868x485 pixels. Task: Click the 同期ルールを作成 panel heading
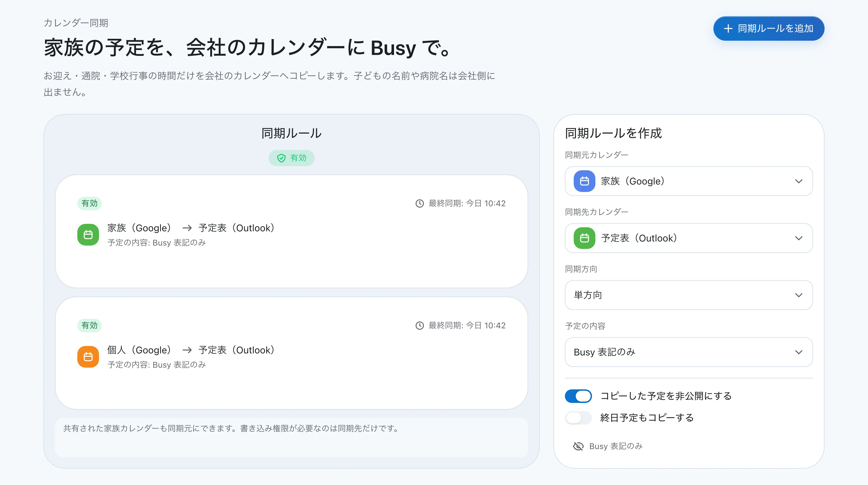(x=613, y=133)
